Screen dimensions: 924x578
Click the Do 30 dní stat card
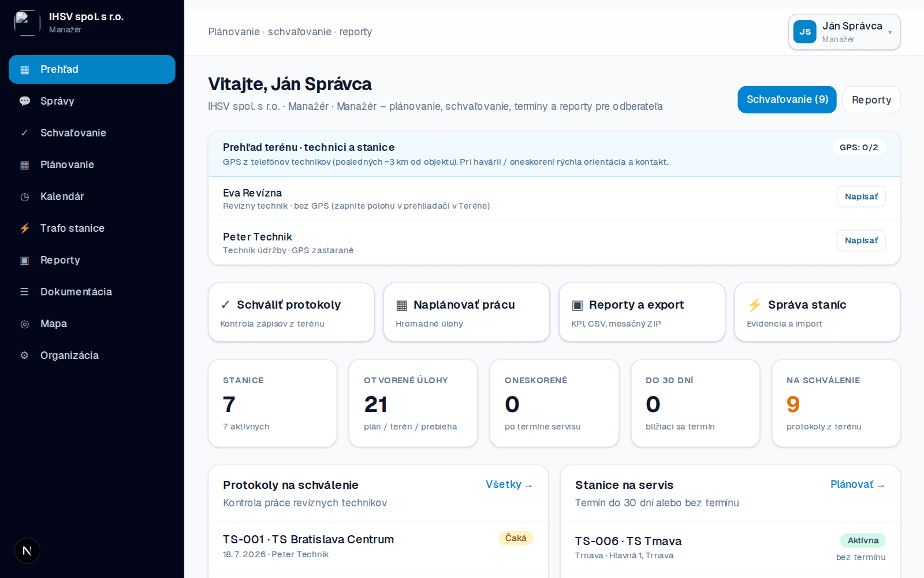pos(695,403)
